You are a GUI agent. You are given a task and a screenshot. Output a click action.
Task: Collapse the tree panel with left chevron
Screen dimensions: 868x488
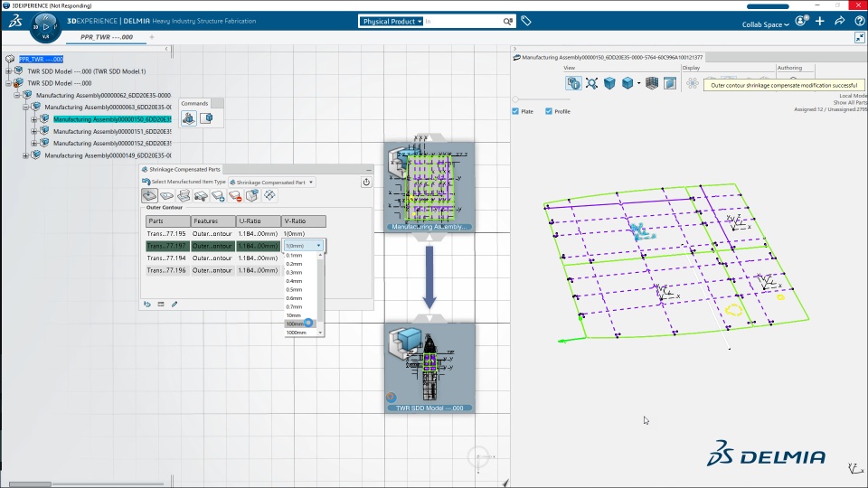[166, 49]
